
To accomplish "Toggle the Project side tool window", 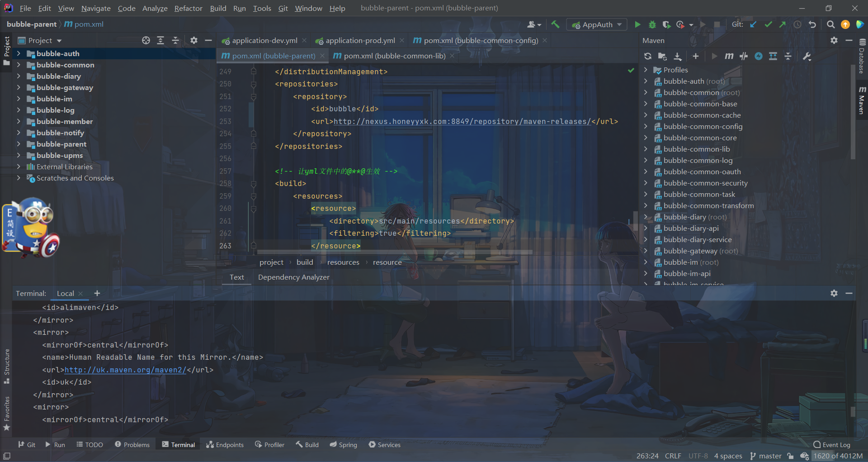I will (7, 51).
